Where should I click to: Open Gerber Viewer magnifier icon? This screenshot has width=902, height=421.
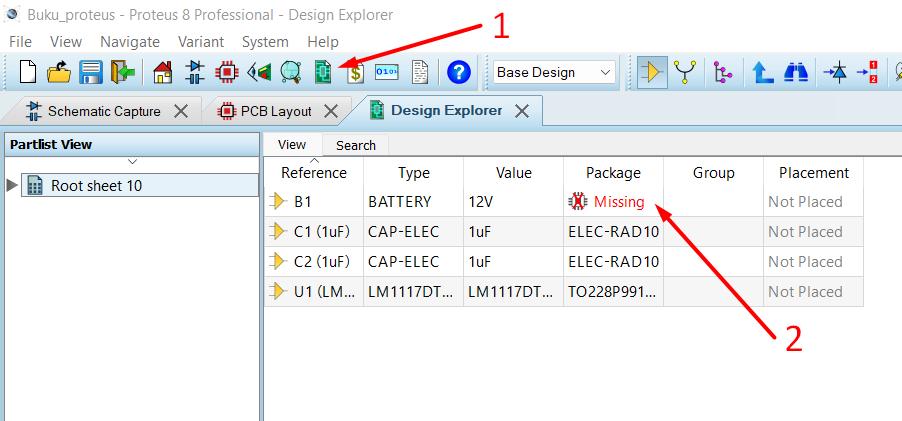(291, 72)
